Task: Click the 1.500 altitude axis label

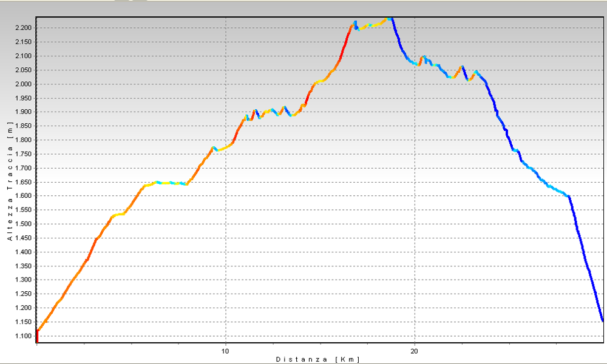Action: tap(24, 224)
